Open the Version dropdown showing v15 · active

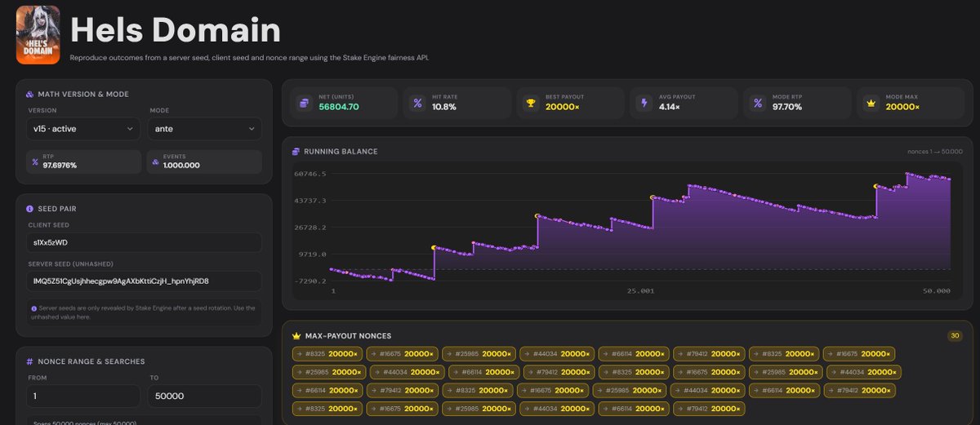coord(83,129)
